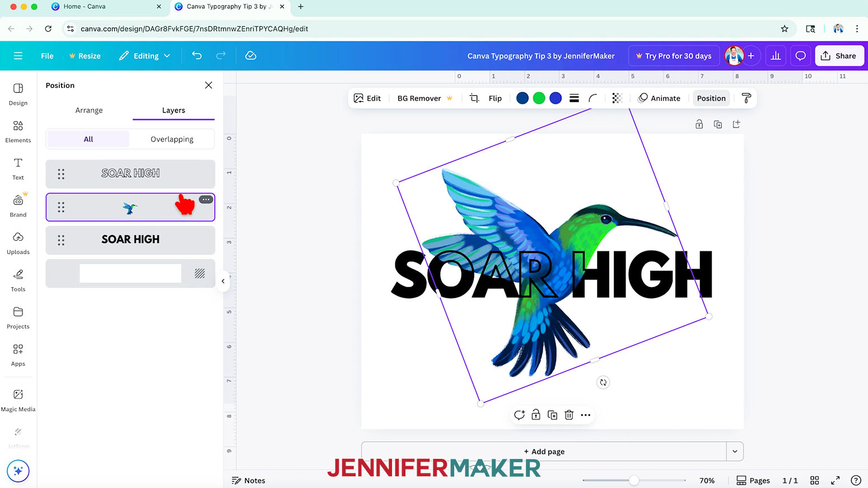Open the help question mark
The image size is (868, 488).
coord(856,480)
